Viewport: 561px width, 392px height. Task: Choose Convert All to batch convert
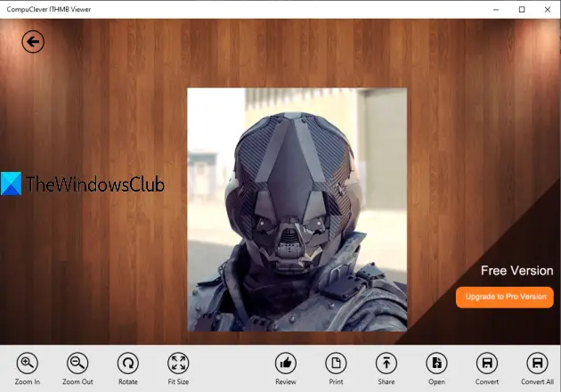tap(537, 363)
